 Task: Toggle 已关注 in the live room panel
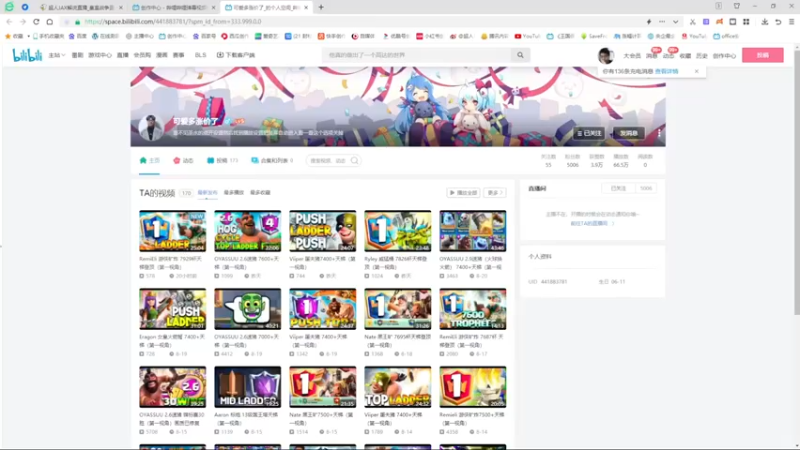click(618, 188)
